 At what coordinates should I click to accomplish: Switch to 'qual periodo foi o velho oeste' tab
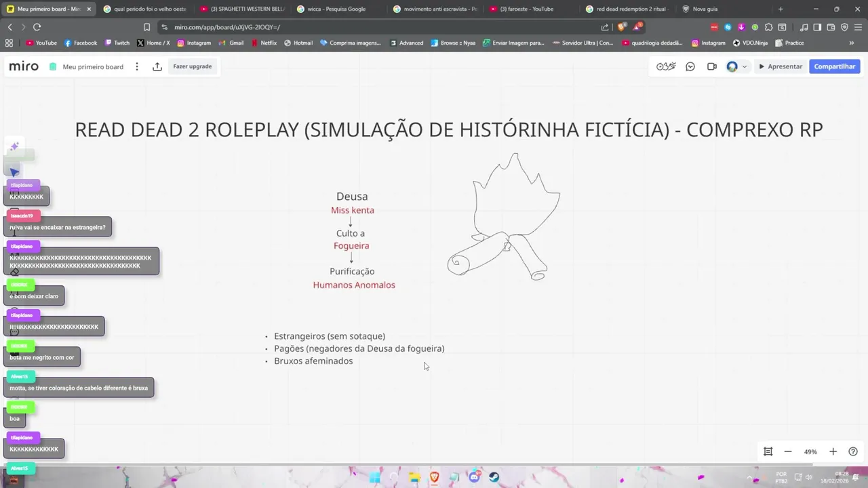144,9
